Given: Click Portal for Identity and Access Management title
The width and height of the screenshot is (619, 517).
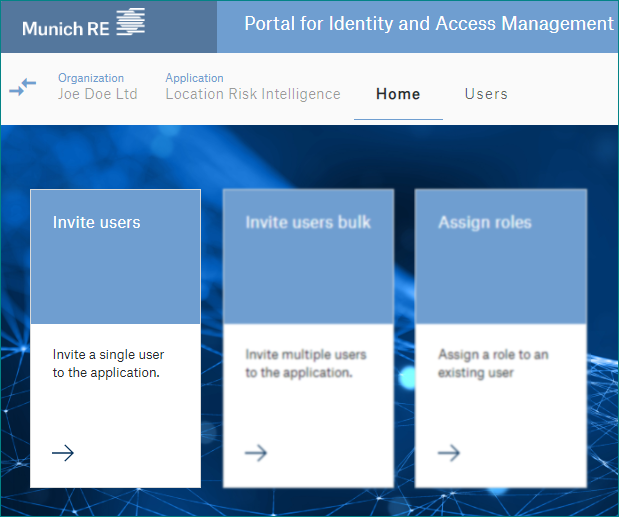Looking at the screenshot, I should coord(429,23).
